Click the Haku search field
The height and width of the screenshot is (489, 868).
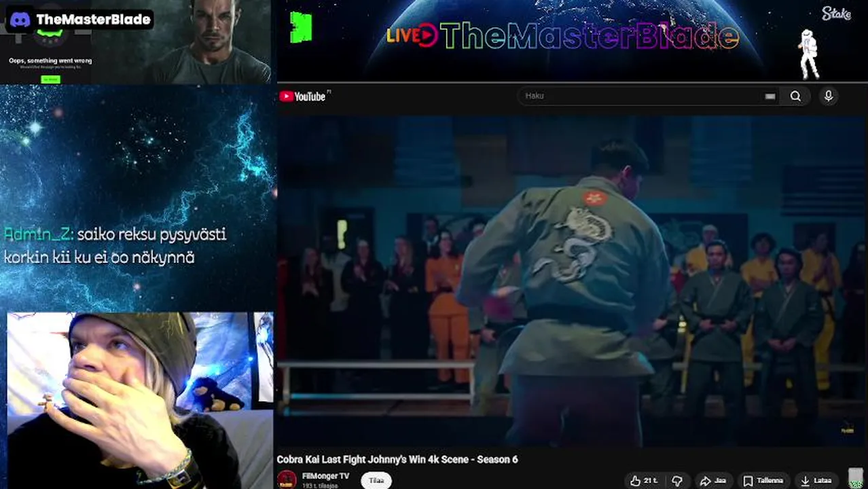[x=649, y=96]
